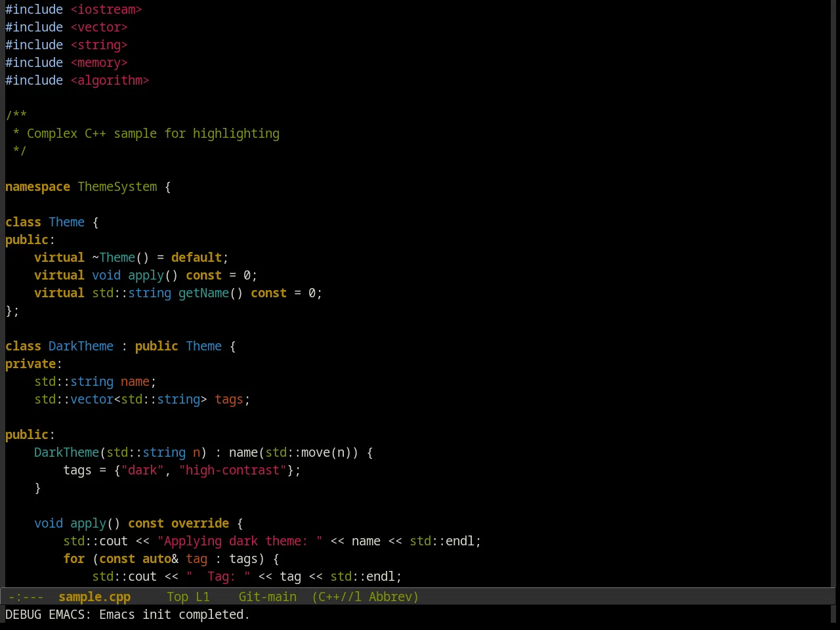
Task: Click 'DarkTheme' in class DarkTheme declaration
Action: pyautogui.click(x=81, y=346)
